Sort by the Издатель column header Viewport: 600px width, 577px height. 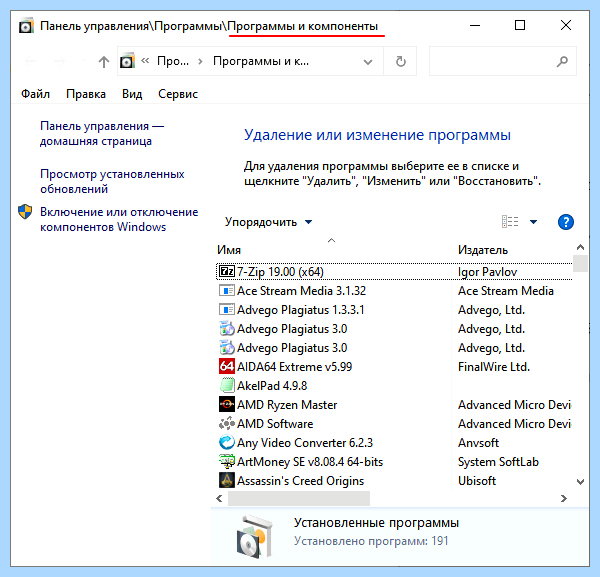(x=483, y=250)
